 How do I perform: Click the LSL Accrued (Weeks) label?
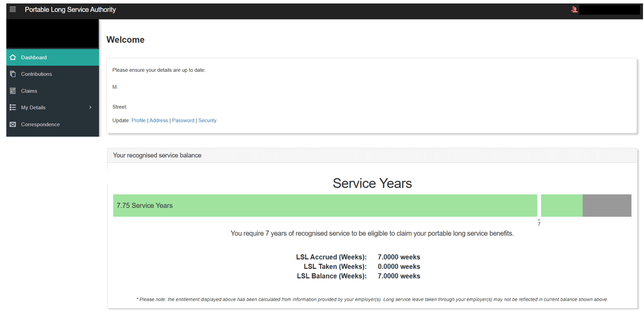pos(331,257)
